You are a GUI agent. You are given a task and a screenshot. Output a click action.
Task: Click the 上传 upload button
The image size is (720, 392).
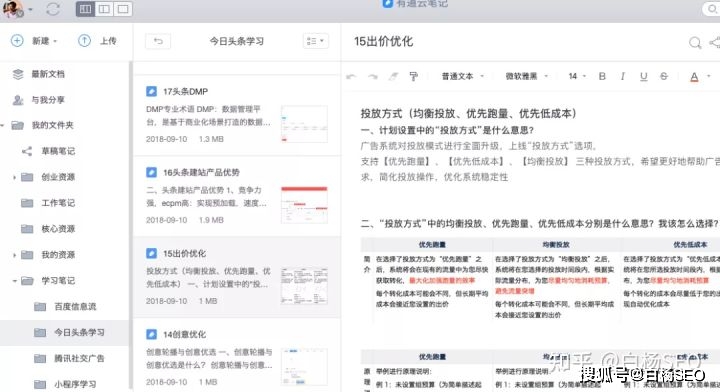pyautogui.click(x=97, y=41)
